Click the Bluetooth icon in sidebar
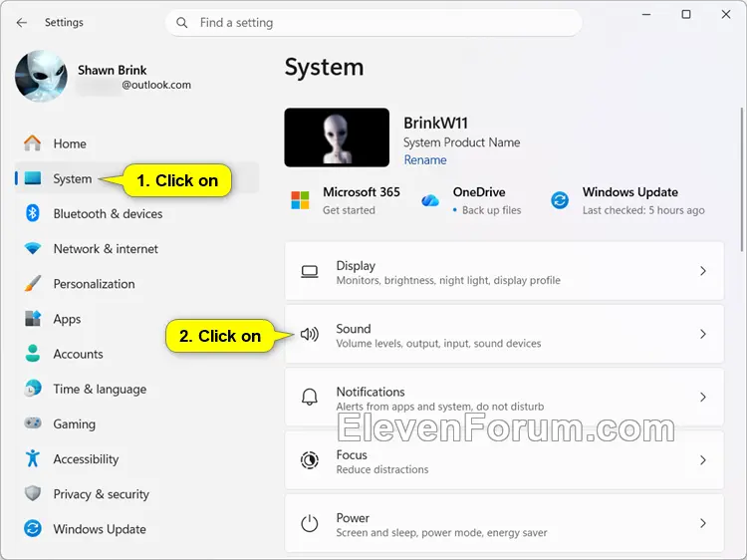Viewport: 747px width, 560px height. point(33,213)
